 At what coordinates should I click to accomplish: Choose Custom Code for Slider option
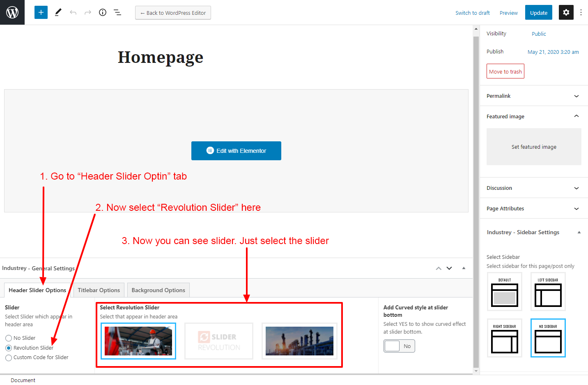(9, 357)
